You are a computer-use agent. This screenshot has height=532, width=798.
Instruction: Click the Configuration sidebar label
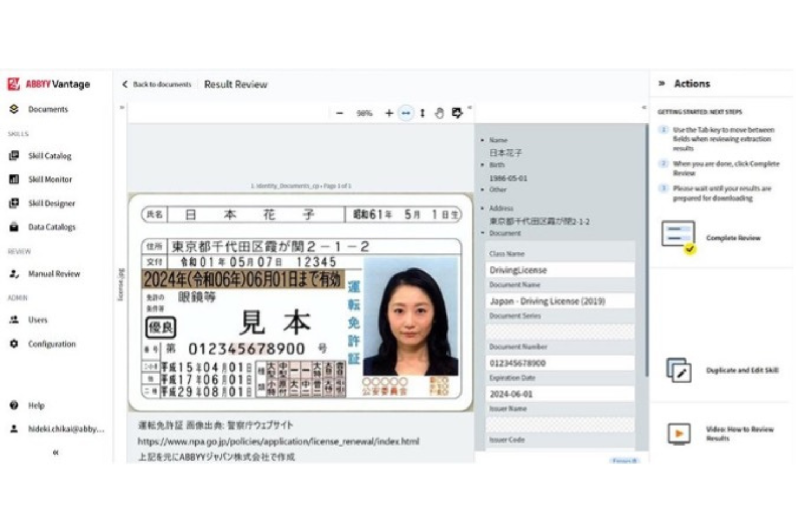pos(52,344)
